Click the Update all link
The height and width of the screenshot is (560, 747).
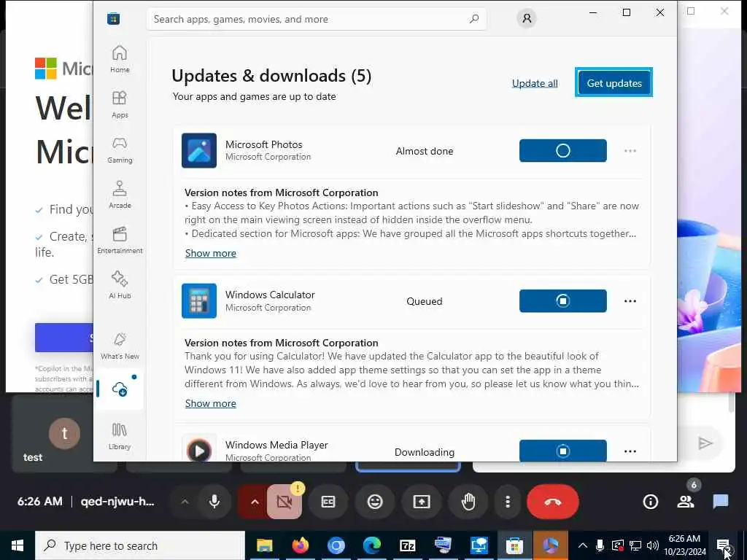click(x=535, y=83)
